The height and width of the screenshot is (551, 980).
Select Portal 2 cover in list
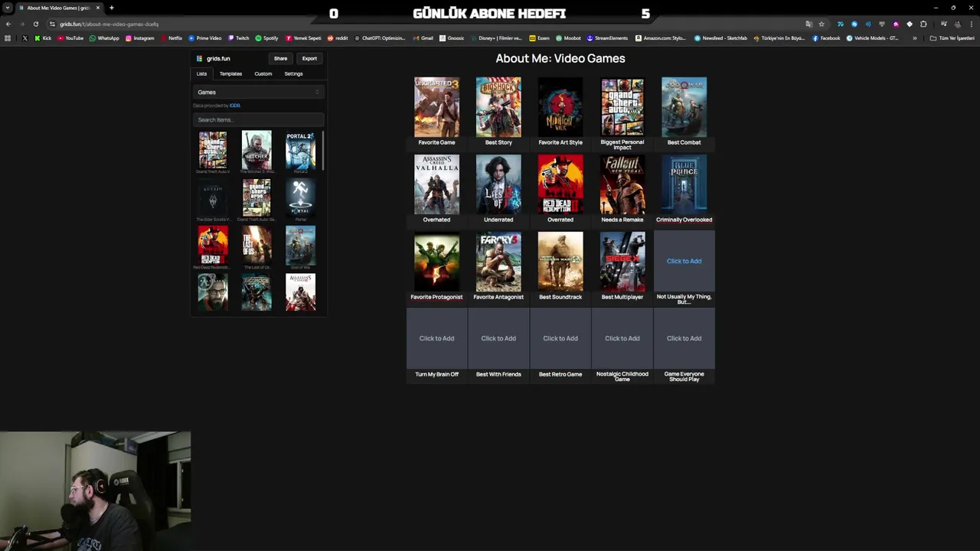(x=300, y=150)
